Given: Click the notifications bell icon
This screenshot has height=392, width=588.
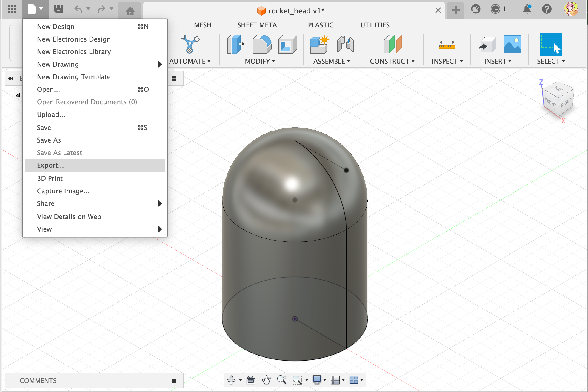Looking at the screenshot, I should click(527, 9).
